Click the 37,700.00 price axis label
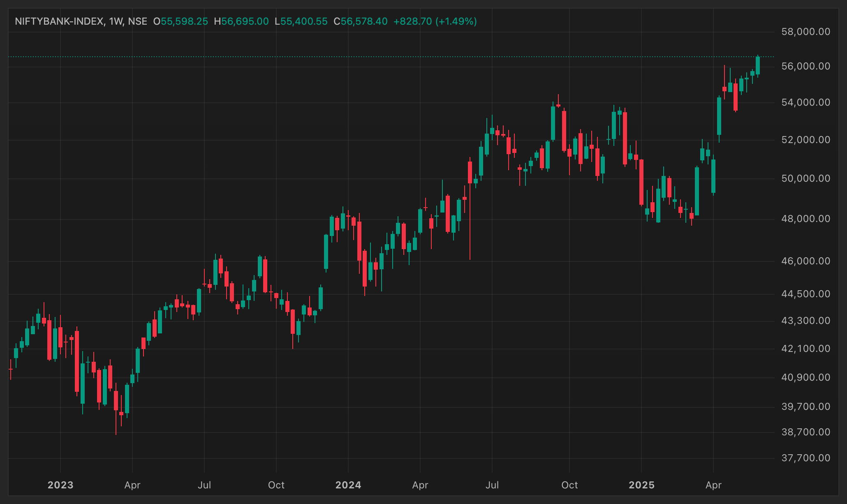Screen dimensions: 847x504 click(806, 458)
